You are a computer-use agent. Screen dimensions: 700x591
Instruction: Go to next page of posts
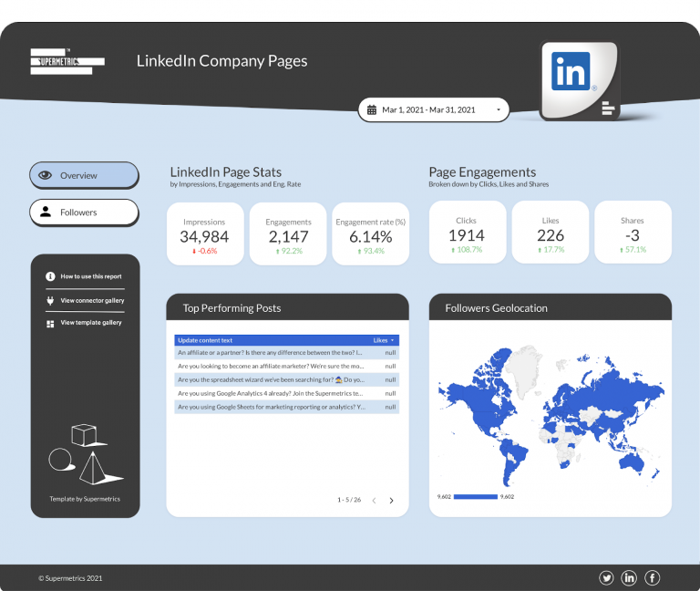391,501
